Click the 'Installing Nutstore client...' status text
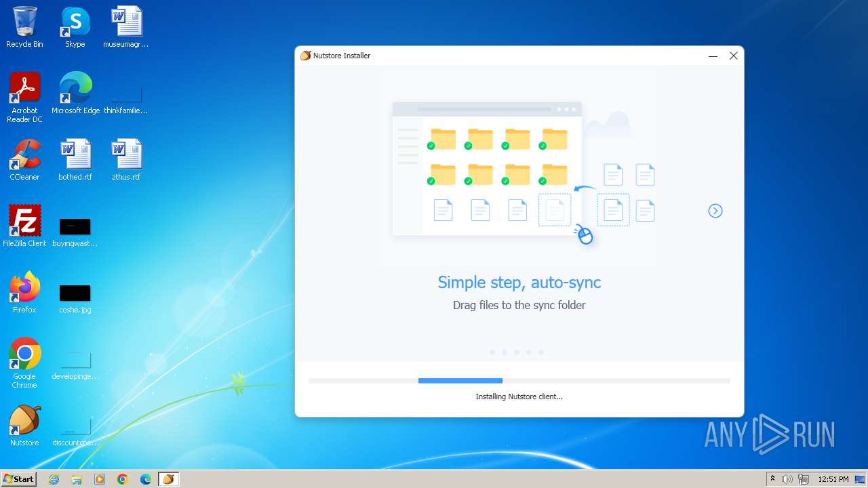Image resolution: width=868 pixels, height=488 pixels. (x=519, y=396)
